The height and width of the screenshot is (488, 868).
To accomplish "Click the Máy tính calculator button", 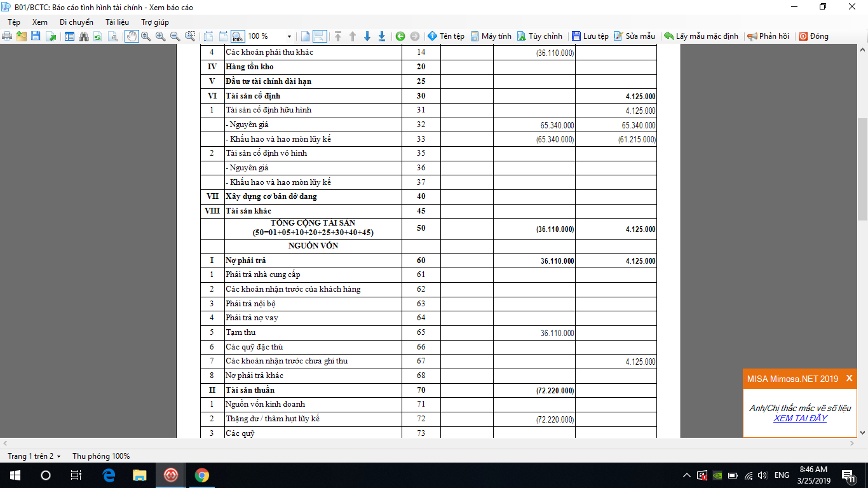I will click(x=491, y=36).
